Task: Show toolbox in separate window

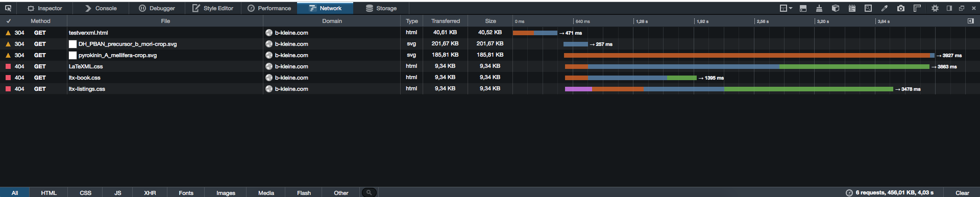Action: coord(962,8)
